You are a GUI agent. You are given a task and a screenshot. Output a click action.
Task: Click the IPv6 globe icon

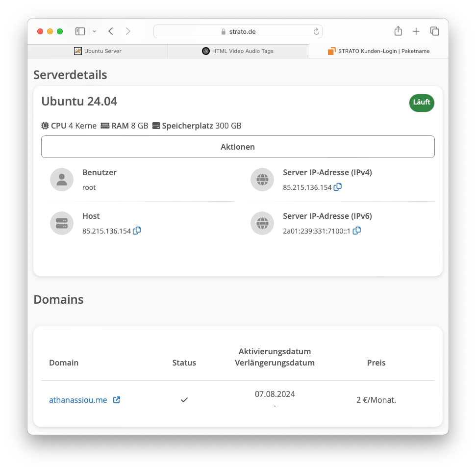262,223
